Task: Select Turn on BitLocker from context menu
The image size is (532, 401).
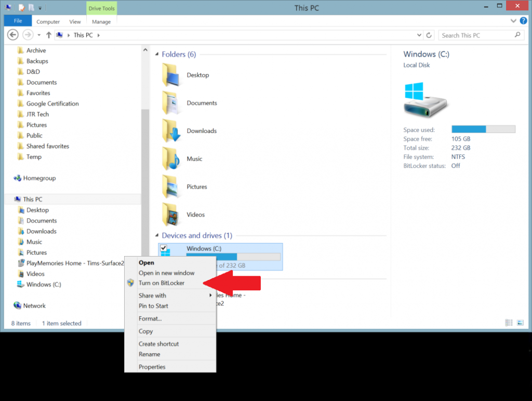Action: (x=161, y=283)
